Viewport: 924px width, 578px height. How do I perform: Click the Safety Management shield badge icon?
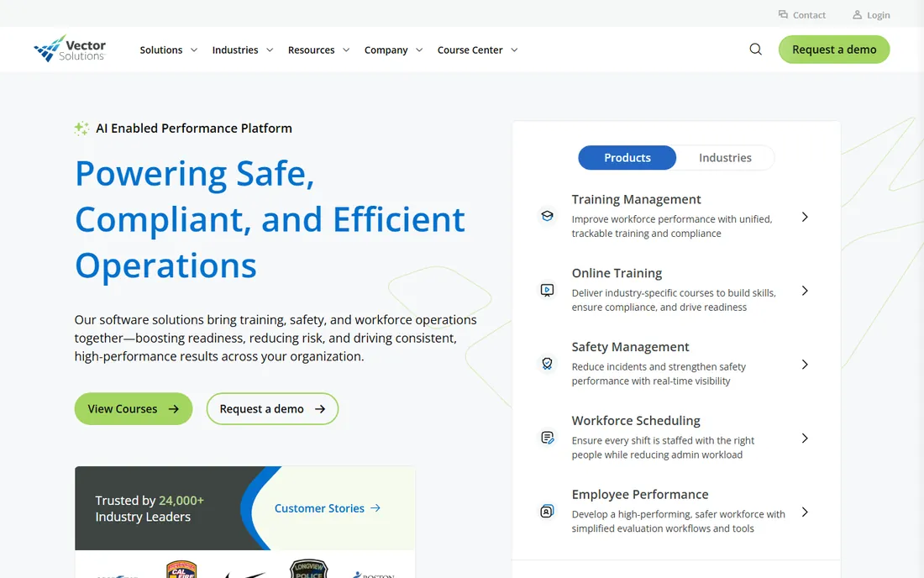click(548, 364)
